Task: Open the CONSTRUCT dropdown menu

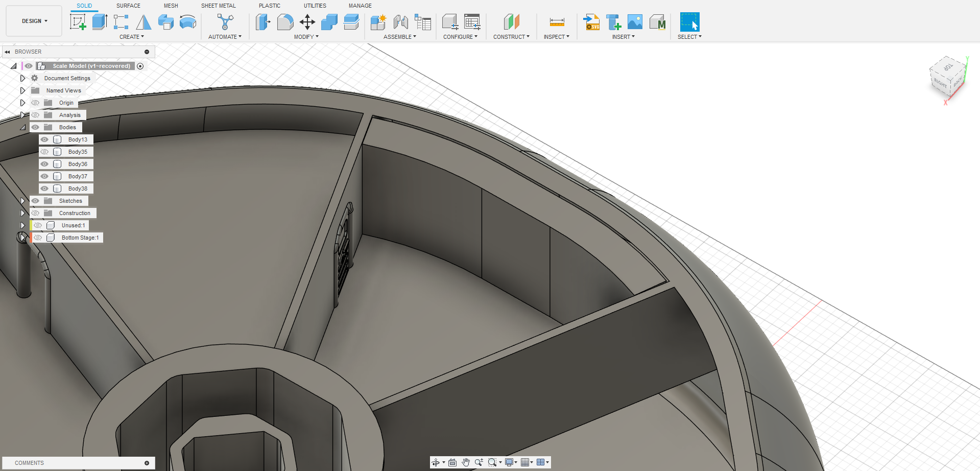Action: coord(511,37)
